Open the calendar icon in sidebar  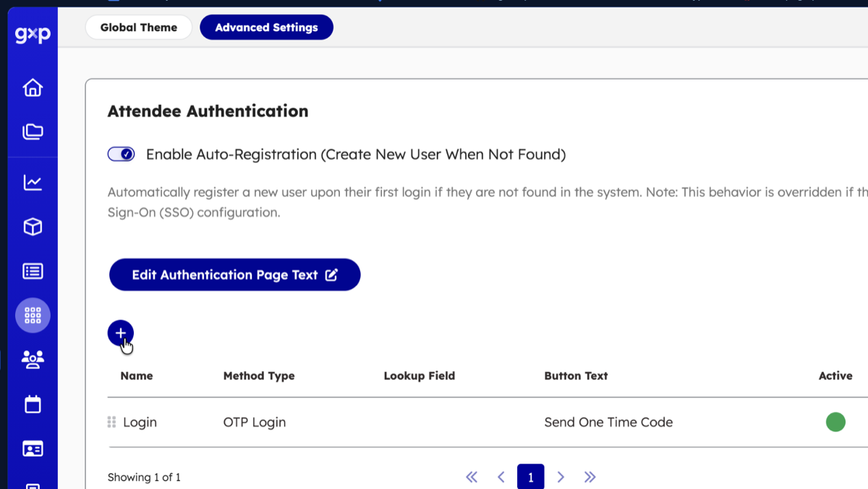33,404
